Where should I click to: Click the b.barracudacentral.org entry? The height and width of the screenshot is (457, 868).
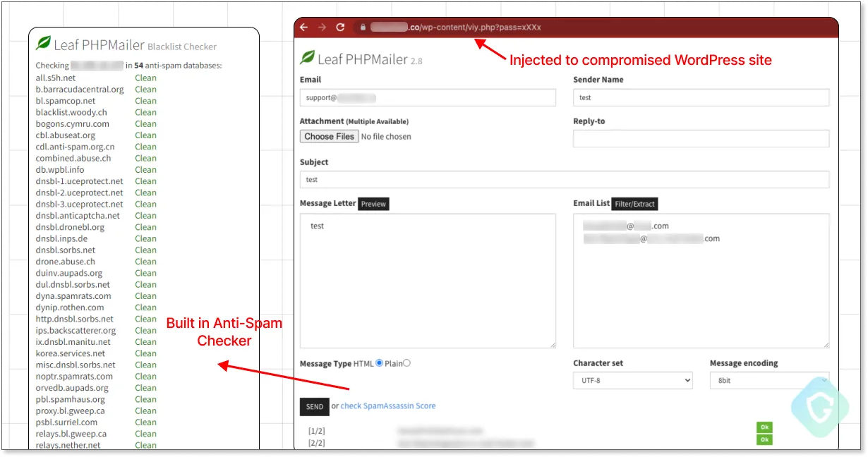80,90
